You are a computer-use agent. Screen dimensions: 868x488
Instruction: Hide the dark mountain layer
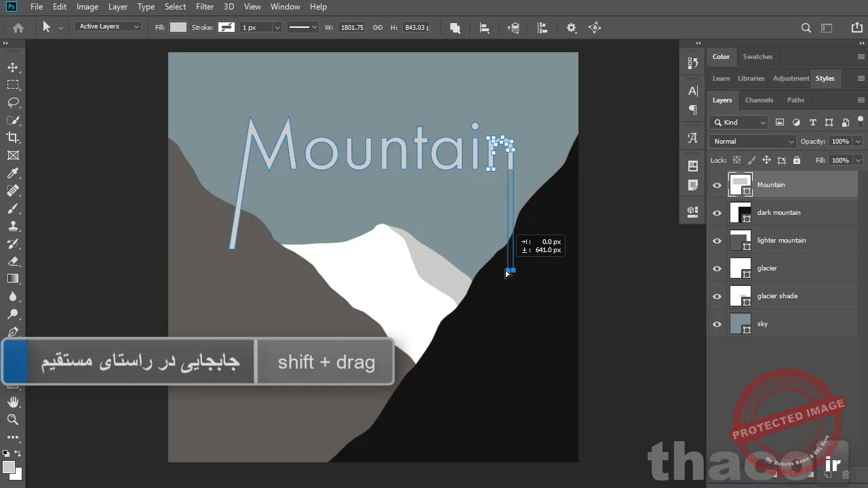(717, 212)
